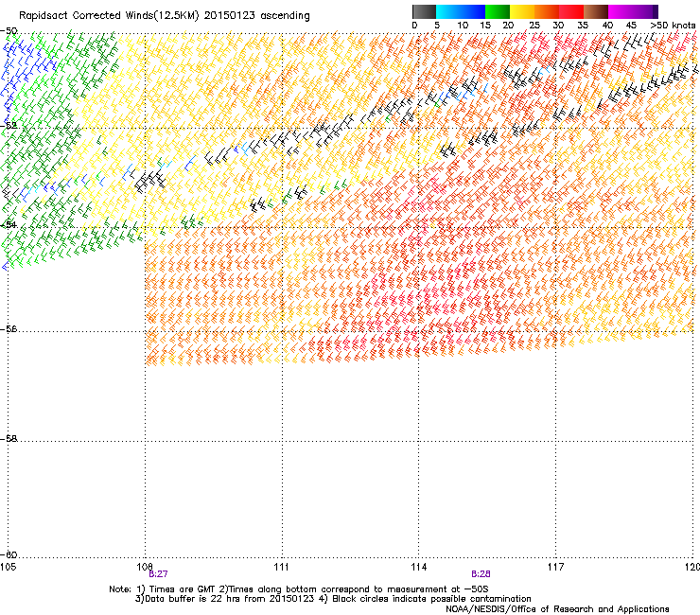Click the >50 knots legend label
The height and width of the screenshot is (615, 700).
673,26
